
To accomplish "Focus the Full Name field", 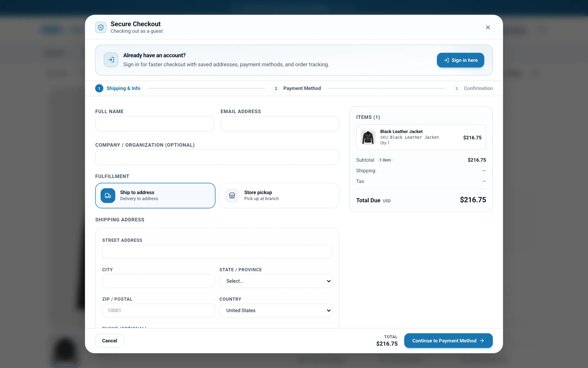I will (x=155, y=123).
